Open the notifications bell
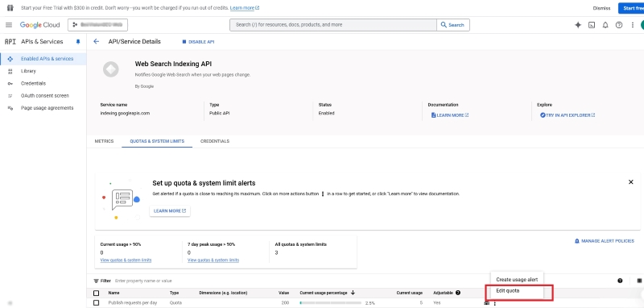The height and width of the screenshot is (308, 644). point(605,25)
